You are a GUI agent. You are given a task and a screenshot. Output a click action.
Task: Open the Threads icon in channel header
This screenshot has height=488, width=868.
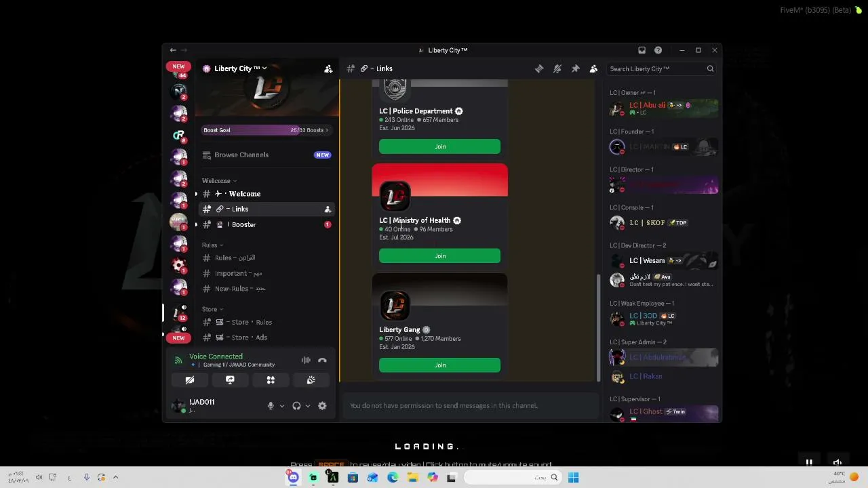[539, 68]
